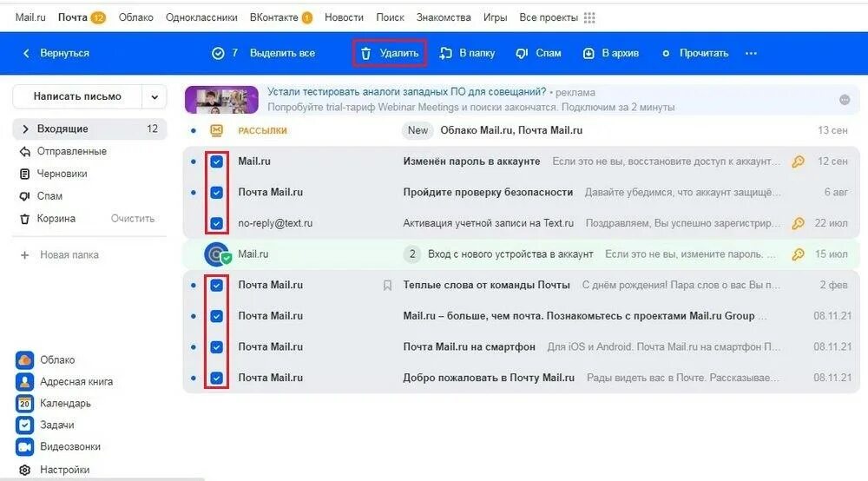This screenshot has height=481, width=868.
Task: Open Поиск in top navigation
Action: click(x=391, y=17)
